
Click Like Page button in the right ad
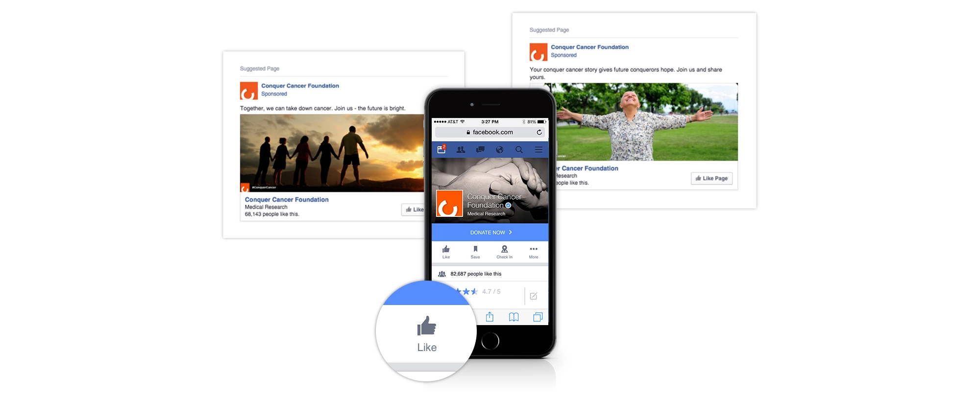pyautogui.click(x=712, y=178)
